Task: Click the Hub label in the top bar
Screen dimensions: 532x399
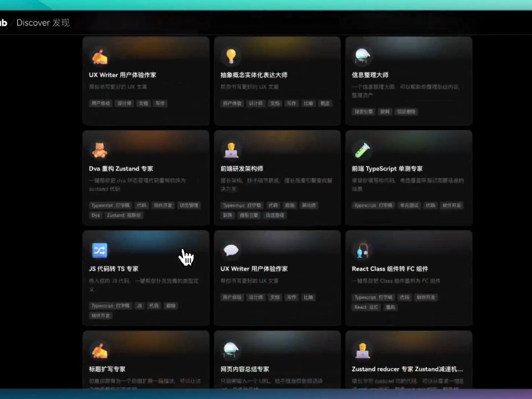Action: coord(3,23)
